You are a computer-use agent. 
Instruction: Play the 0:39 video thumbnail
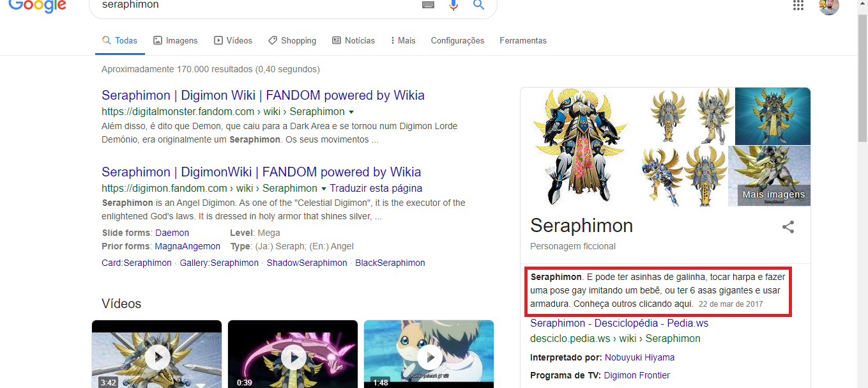[293, 354]
